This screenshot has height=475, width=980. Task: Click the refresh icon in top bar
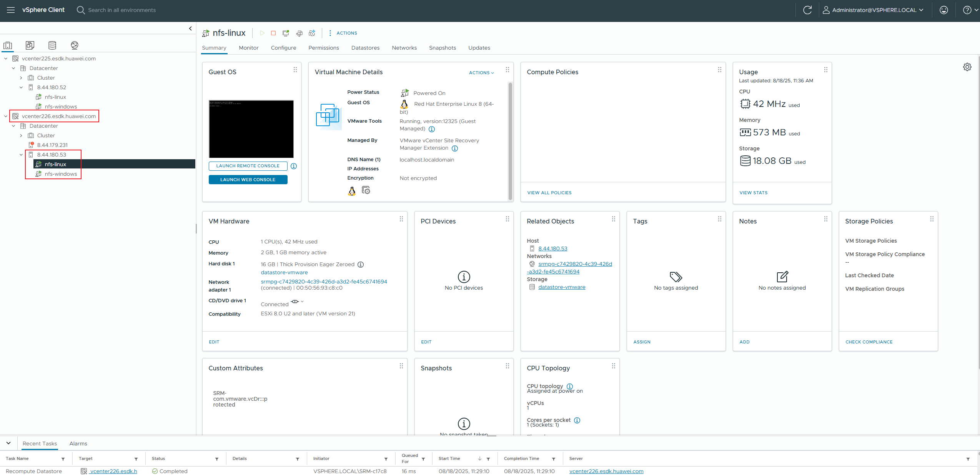pyautogui.click(x=807, y=10)
